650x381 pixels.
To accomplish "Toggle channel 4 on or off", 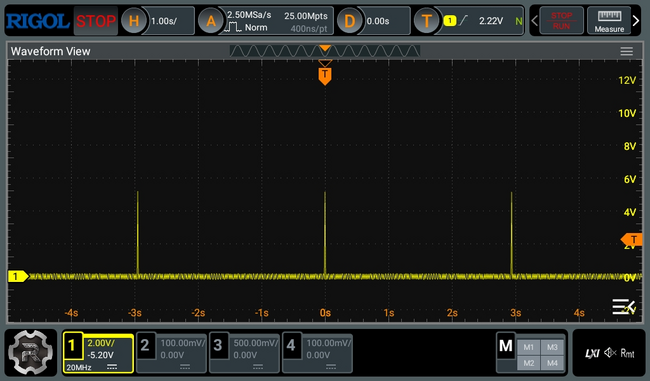I will coord(291,345).
